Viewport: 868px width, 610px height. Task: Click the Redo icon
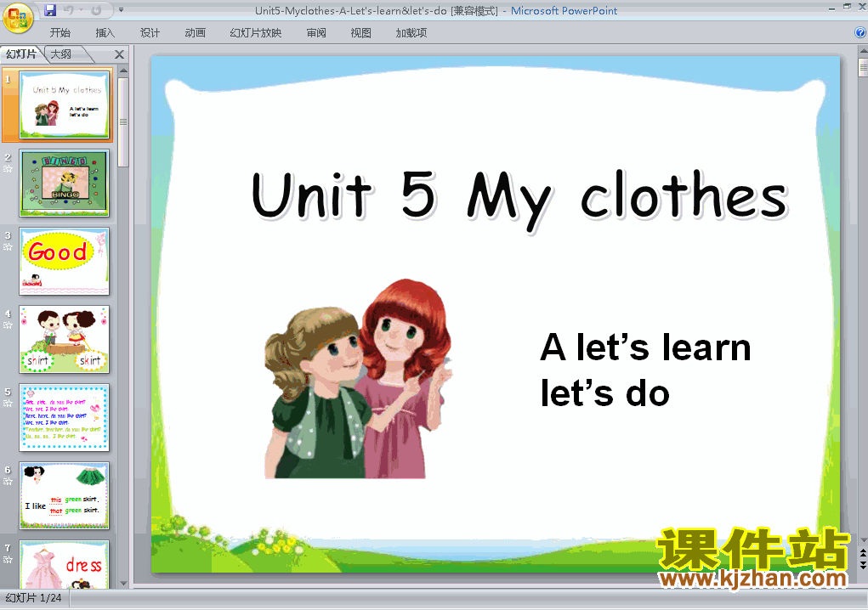coord(96,10)
